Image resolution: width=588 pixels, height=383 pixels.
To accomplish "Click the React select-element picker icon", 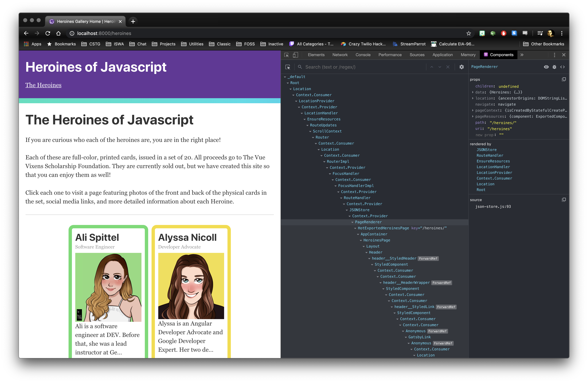I will click(x=288, y=67).
